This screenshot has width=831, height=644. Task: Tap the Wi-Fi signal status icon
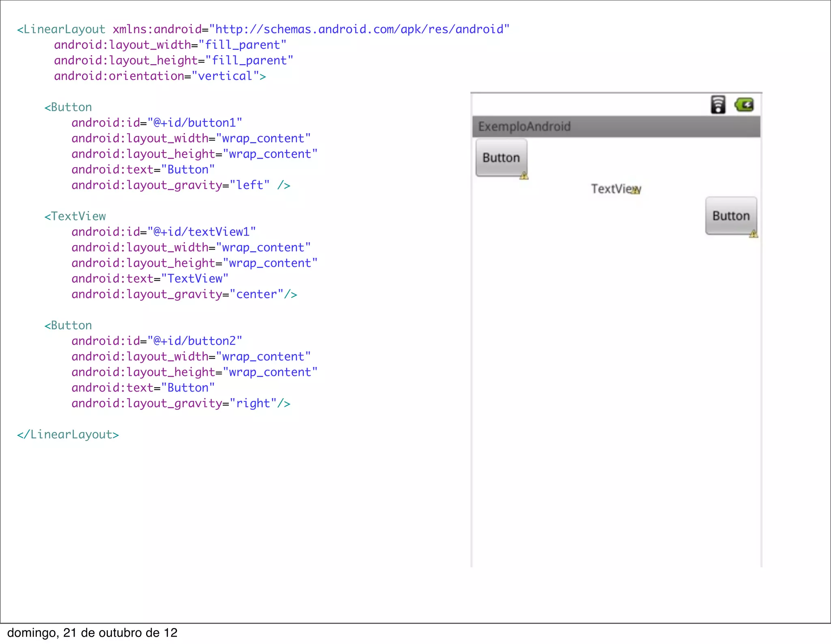coord(717,105)
